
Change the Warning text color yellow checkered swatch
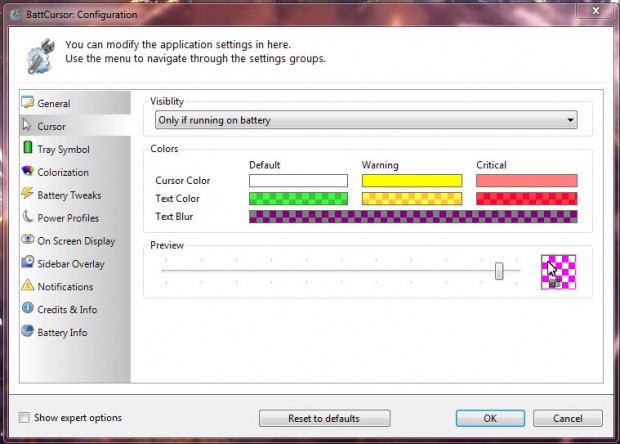coord(412,198)
